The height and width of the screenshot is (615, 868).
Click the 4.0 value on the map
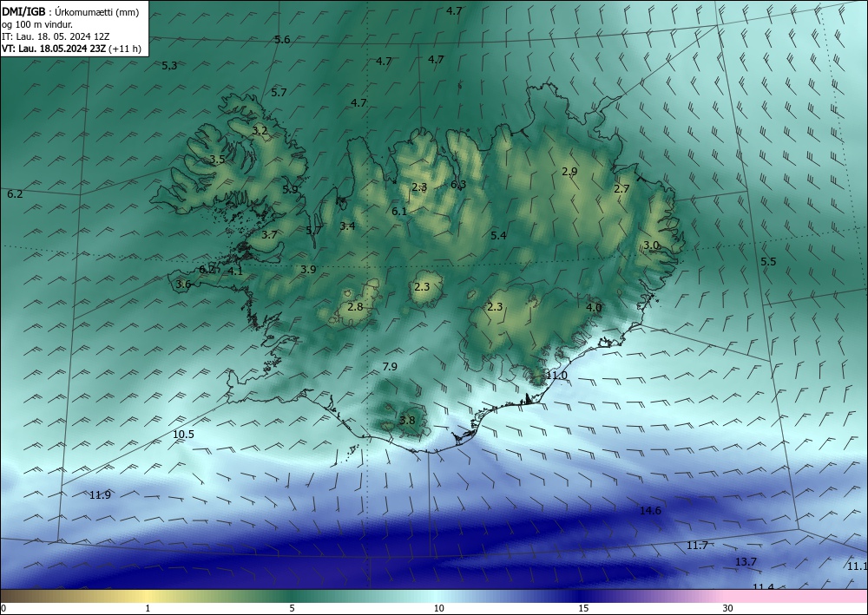[x=594, y=307]
